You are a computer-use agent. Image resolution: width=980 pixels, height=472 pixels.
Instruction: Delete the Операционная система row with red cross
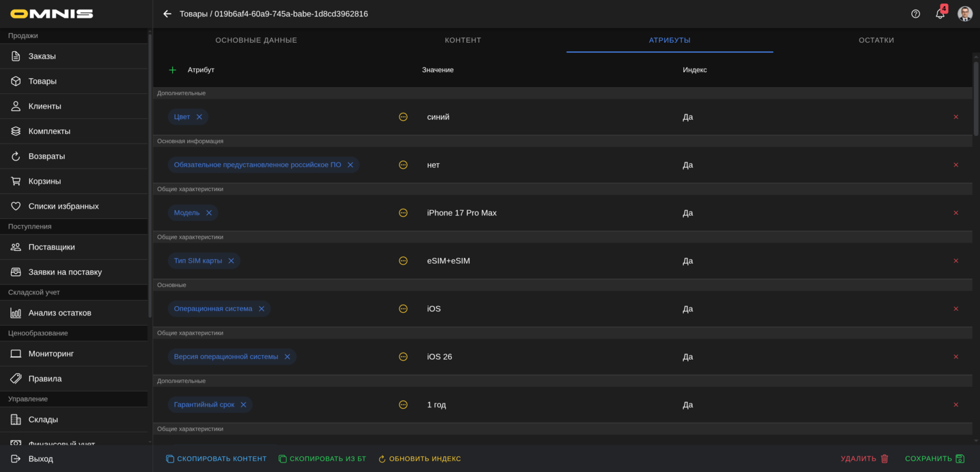click(955, 309)
